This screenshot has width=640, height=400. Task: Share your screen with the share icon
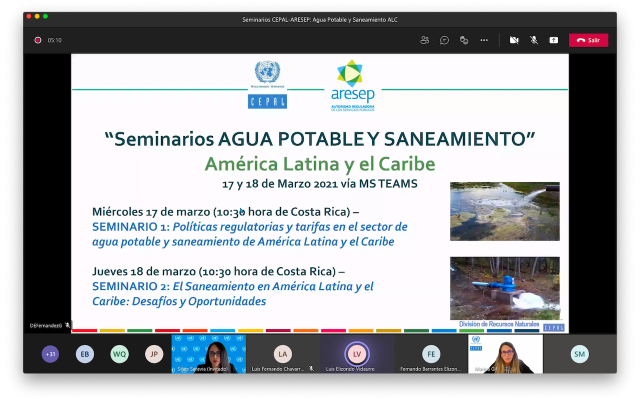[x=553, y=40]
